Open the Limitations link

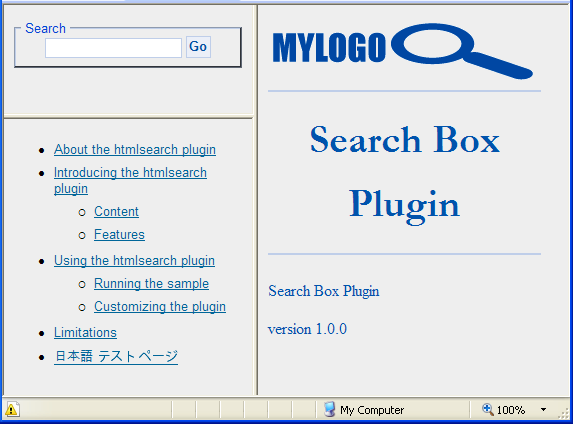[85, 333]
